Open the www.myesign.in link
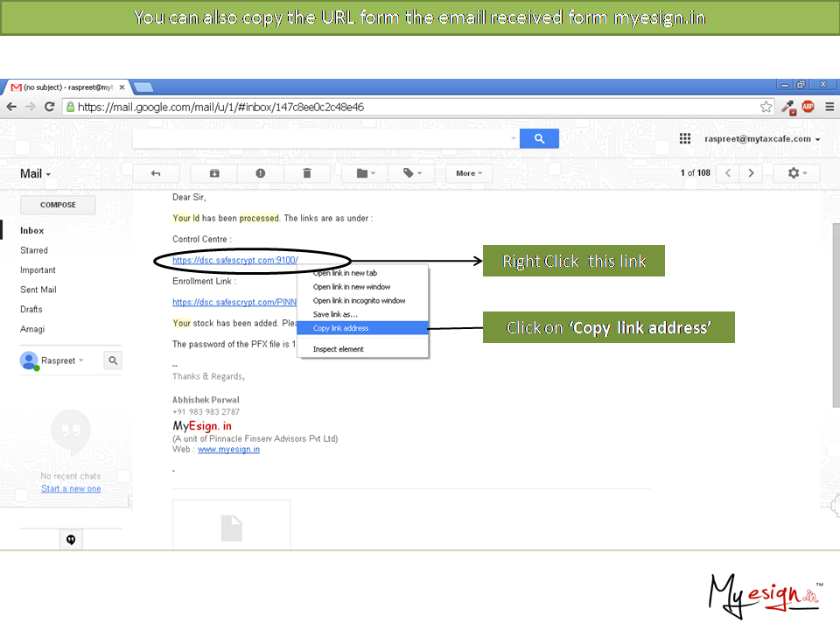The image size is (840, 630). (x=228, y=449)
